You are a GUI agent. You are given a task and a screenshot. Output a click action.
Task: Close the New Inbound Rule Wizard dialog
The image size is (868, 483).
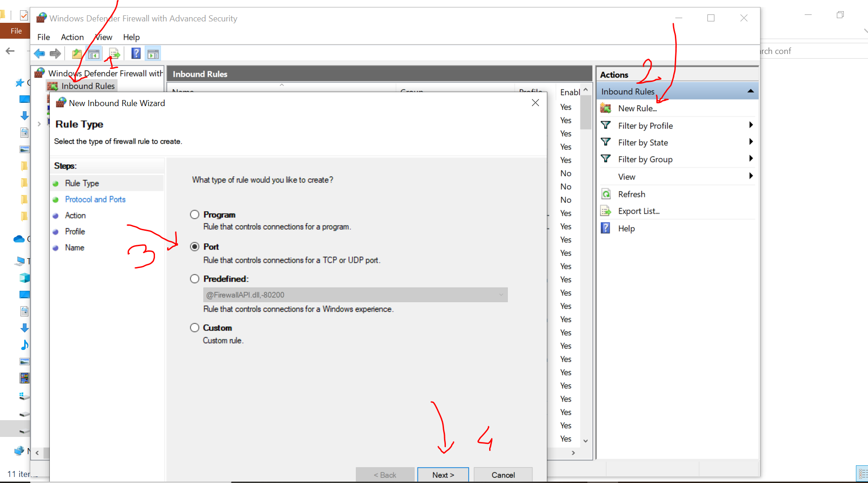click(535, 103)
